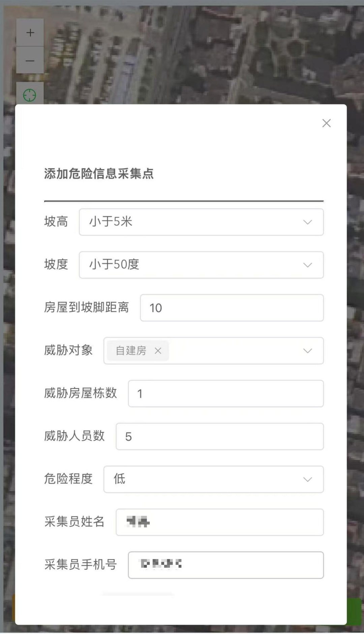Zoom out the map with minus button

tap(30, 60)
